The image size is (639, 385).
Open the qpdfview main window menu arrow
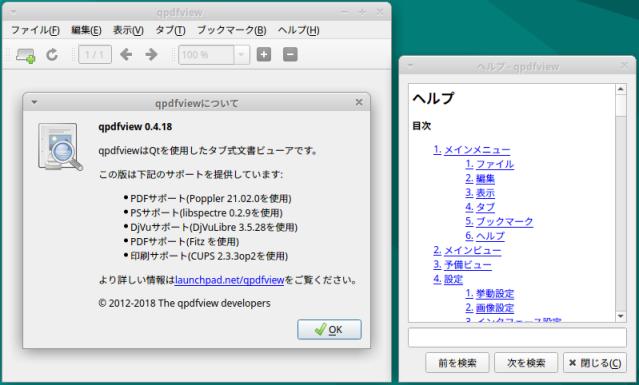pos(13,11)
